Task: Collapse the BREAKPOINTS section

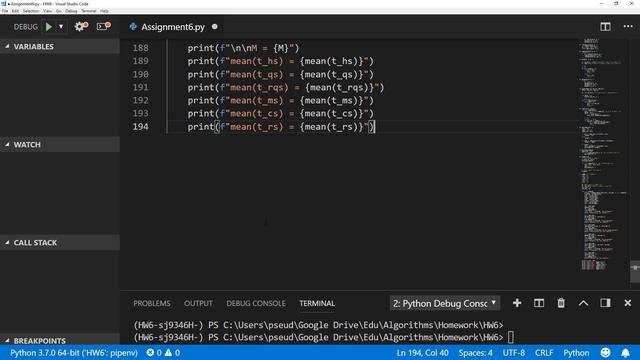Action: 60,340
